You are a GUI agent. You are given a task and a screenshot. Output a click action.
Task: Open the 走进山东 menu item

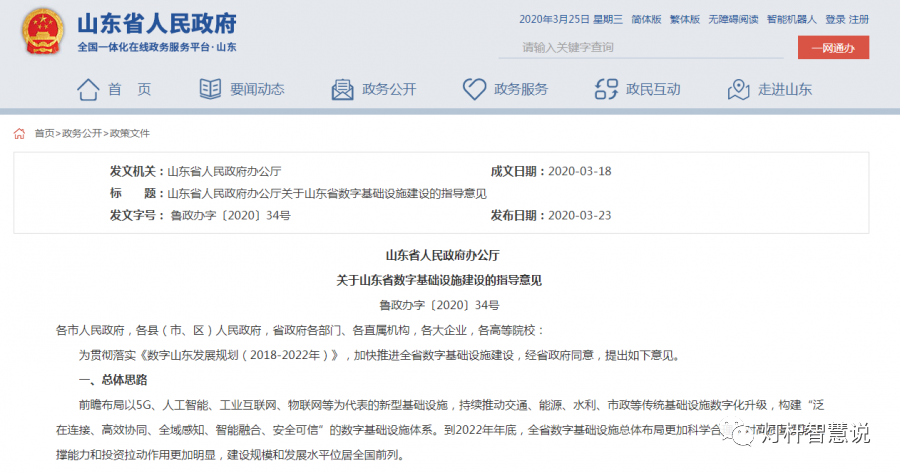pyautogui.click(x=785, y=89)
